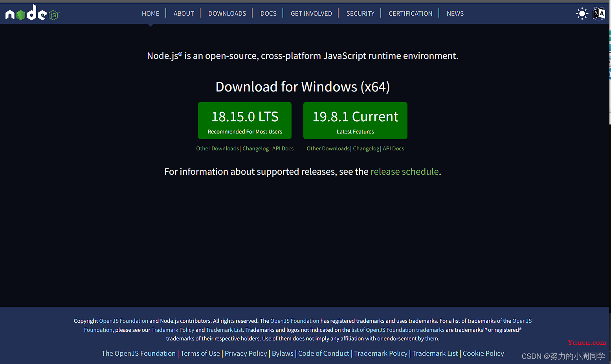Open API Docs under 18.15.0 LTS
Image resolution: width=611 pixels, height=364 pixels.
(x=283, y=148)
